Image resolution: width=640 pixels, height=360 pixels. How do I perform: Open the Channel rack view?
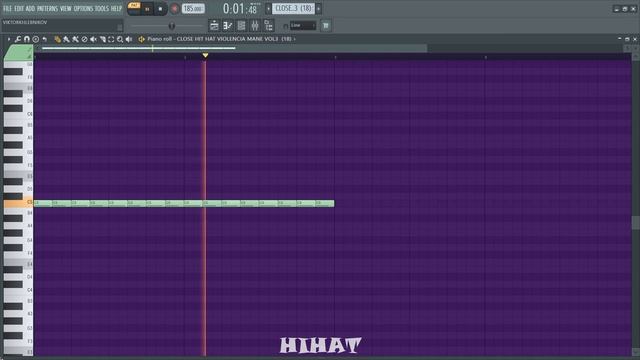[x=241, y=26]
